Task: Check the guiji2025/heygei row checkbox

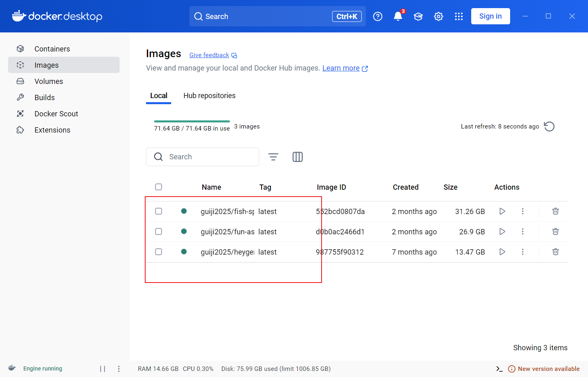Action: pos(159,252)
